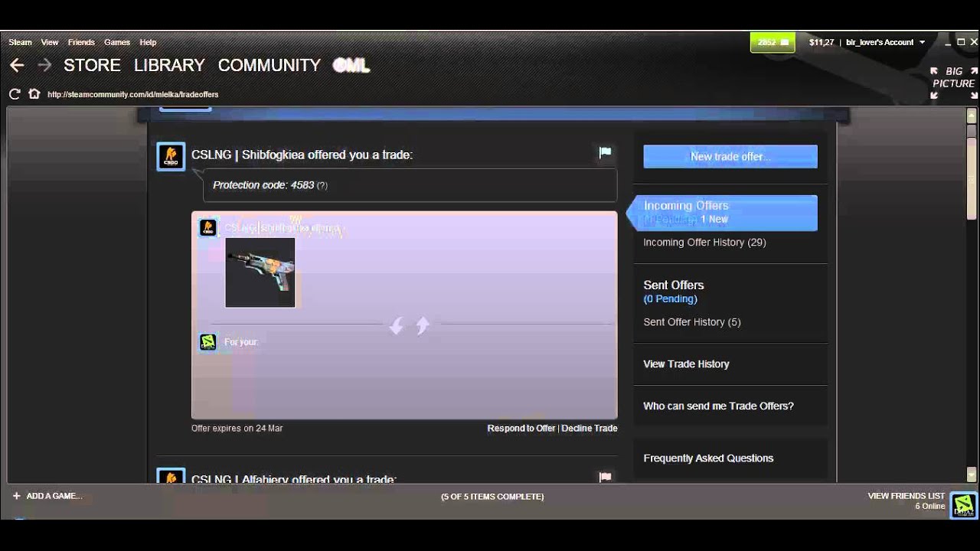
Task: Click the 'Offer expires on 24 Mar' text
Action: pyautogui.click(x=237, y=429)
